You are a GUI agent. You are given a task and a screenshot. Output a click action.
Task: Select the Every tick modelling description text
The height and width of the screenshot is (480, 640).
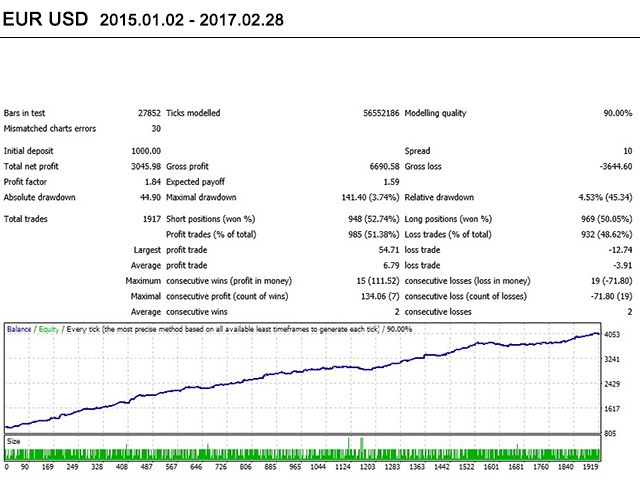tap(223, 329)
